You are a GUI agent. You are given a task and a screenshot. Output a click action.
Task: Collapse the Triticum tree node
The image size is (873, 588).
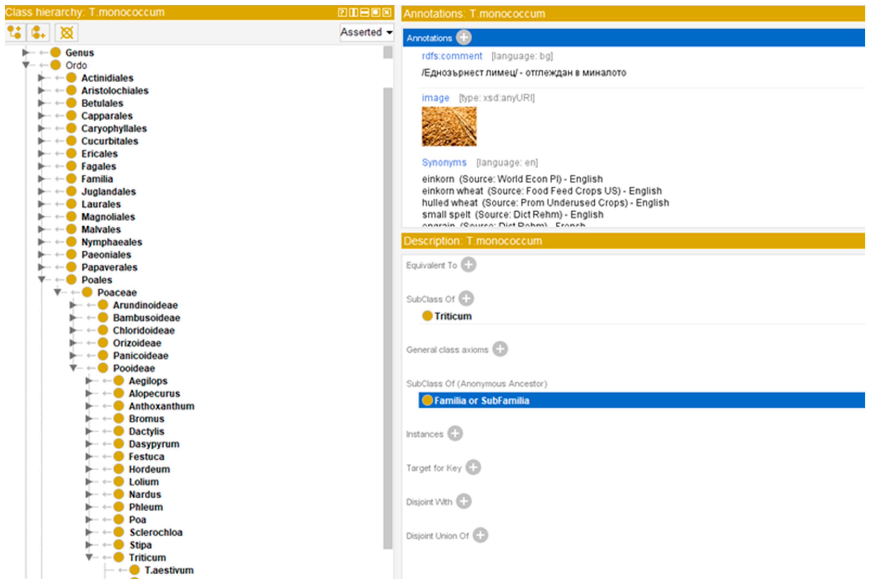(x=89, y=558)
